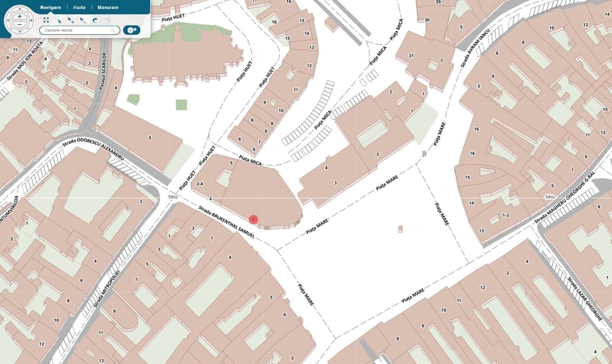Pan the map up using the arrow
612x364 pixels.
[20, 9]
